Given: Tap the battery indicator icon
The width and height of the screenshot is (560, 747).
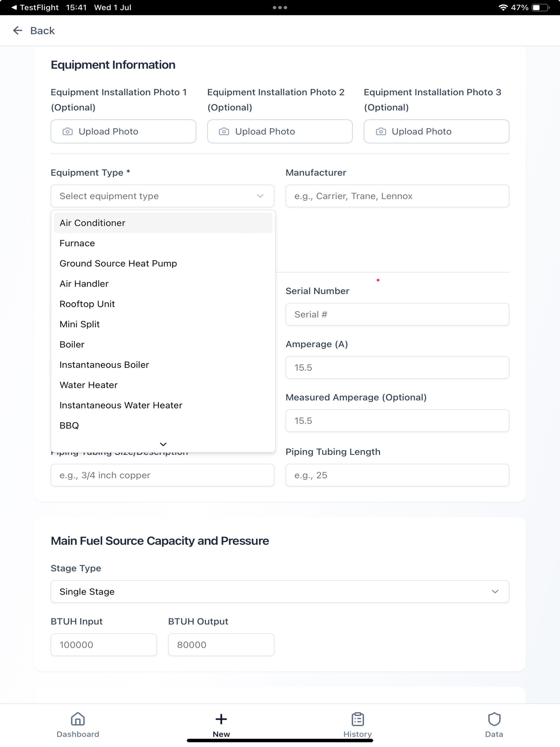Looking at the screenshot, I should pyautogui.click(x=540, y=7).
